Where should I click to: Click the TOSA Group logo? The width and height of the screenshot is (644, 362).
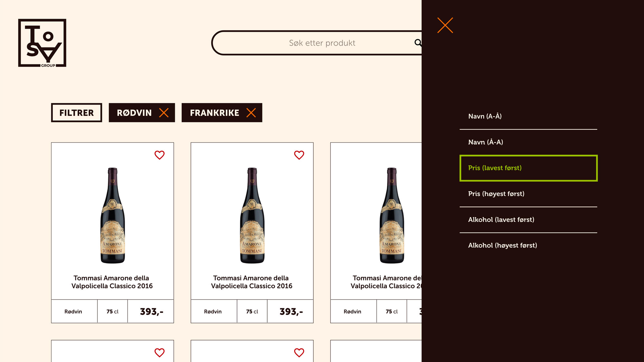pos(42,43)
